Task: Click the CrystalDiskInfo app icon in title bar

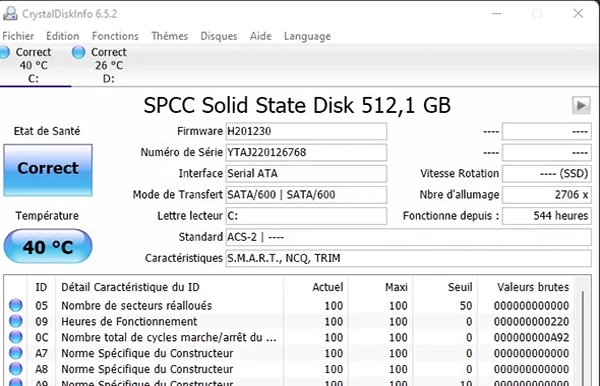Action: pos(10,14)
